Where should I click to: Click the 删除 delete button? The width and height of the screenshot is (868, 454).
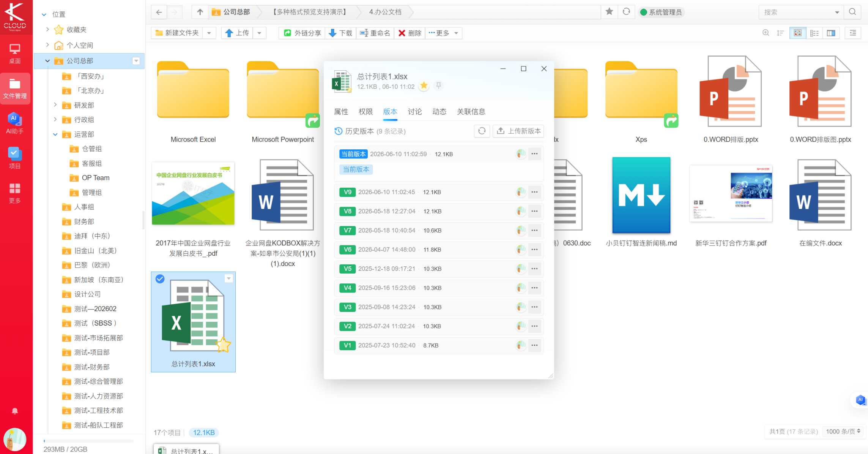coord(410,33)
